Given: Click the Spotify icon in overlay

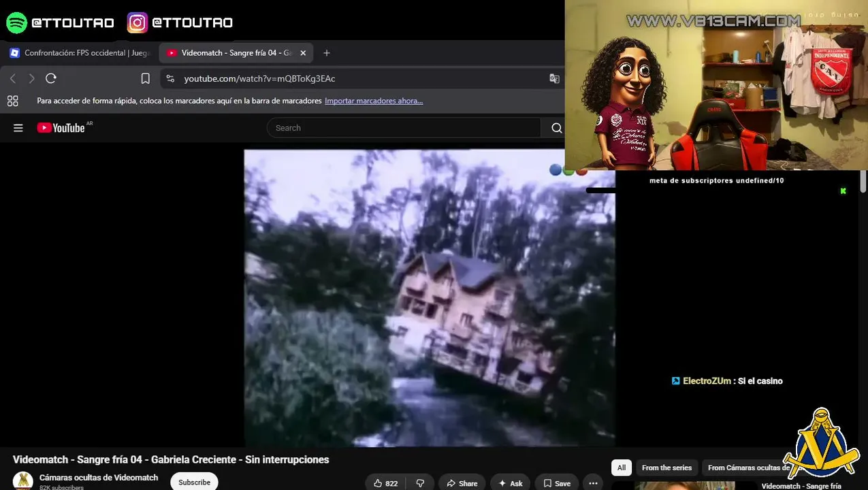Looking at the screenshot, I should [16, 22].
